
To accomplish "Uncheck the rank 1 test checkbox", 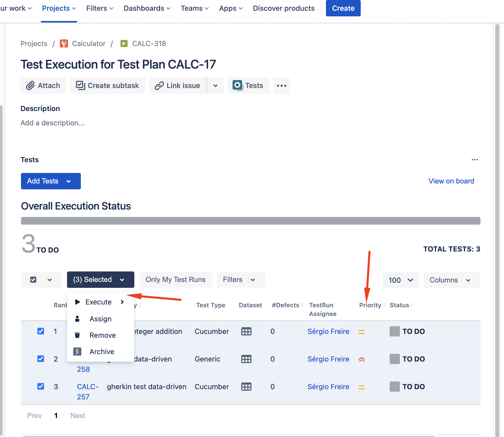I will [41, 331].
